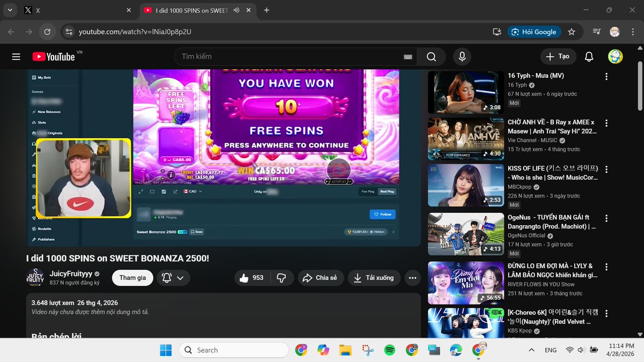644x362 pixels.
Task: Open options for KISS OF LIFE video
Action: (607, 169)
